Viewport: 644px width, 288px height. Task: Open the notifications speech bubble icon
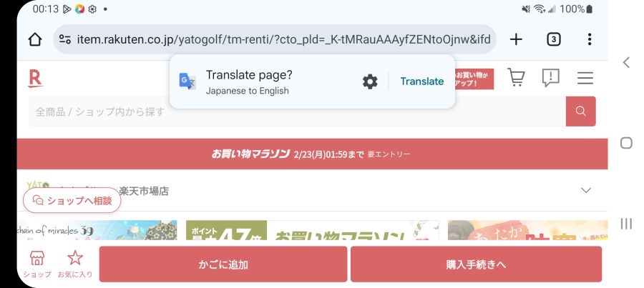[x=550, y=77]
